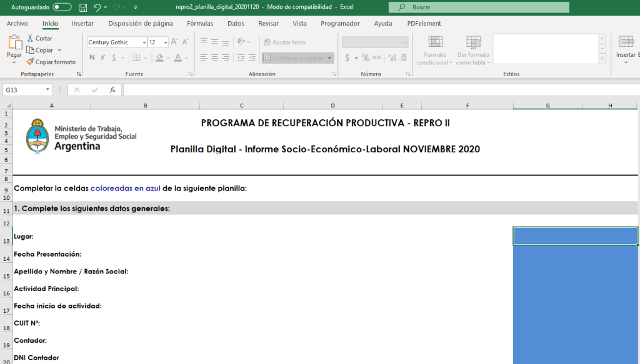Apply italic formatting with the K icon
Screen dimensions: 640x364
pyautogui.click(x=103, y=57)
